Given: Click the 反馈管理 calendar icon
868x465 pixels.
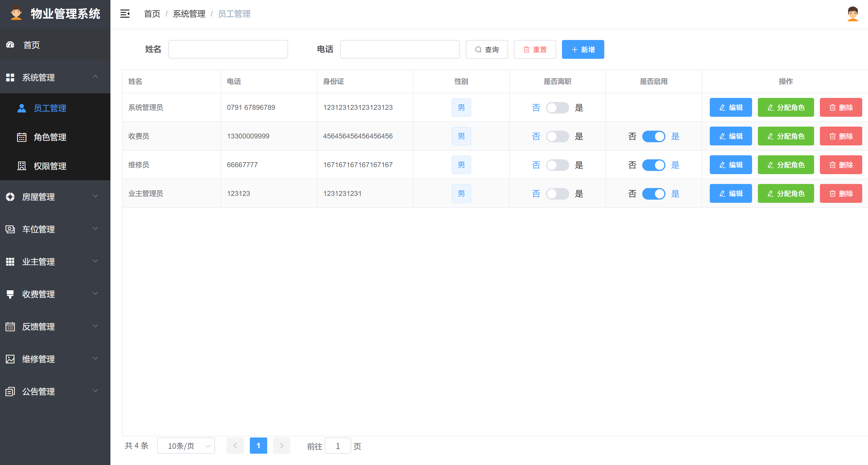Looking at the screenshot, I should (x=10, y=327).
